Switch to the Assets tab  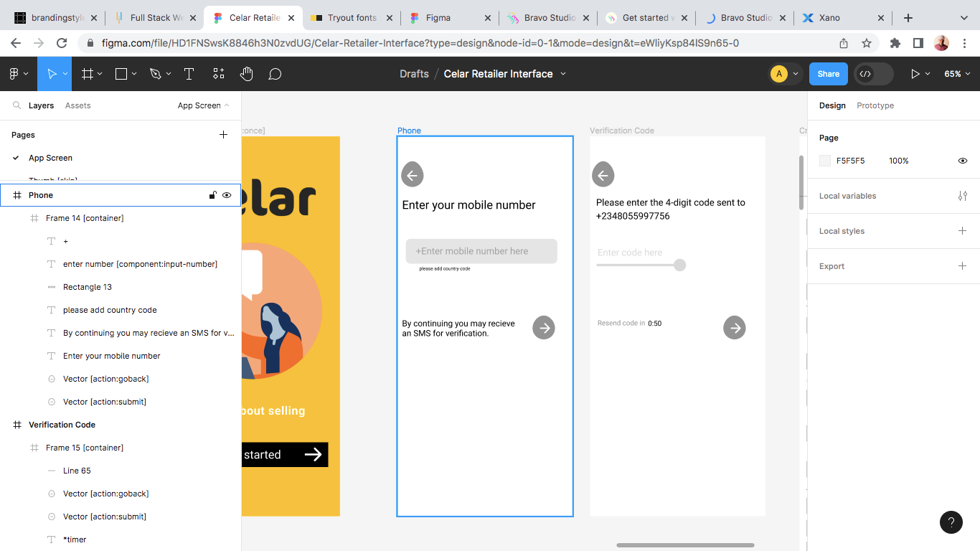tap(78, 105)
